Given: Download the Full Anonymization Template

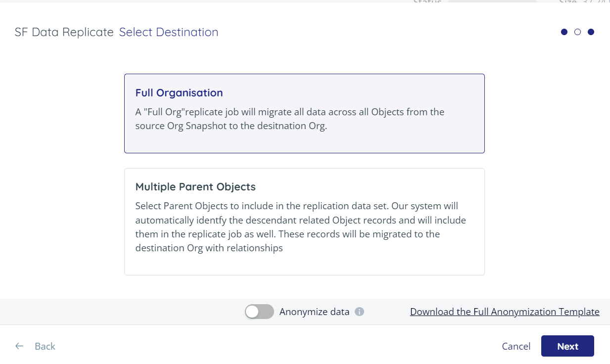Looking at the screenshot, I should [505, 312].
